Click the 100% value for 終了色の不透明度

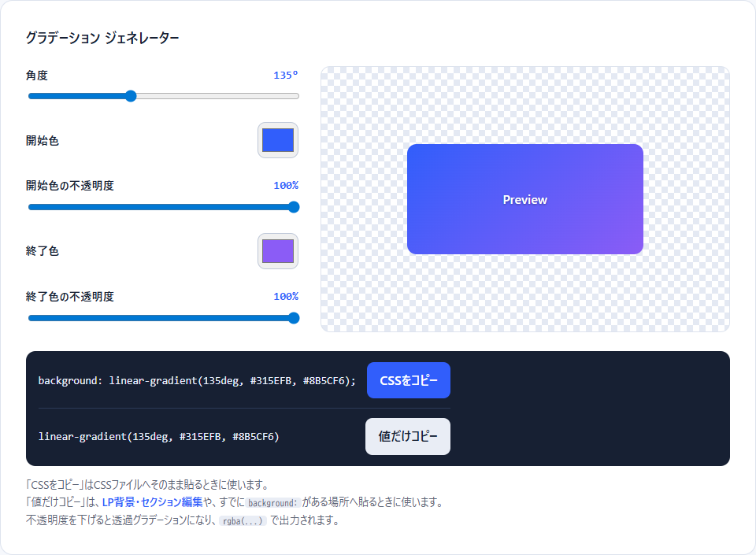(286, 296)
